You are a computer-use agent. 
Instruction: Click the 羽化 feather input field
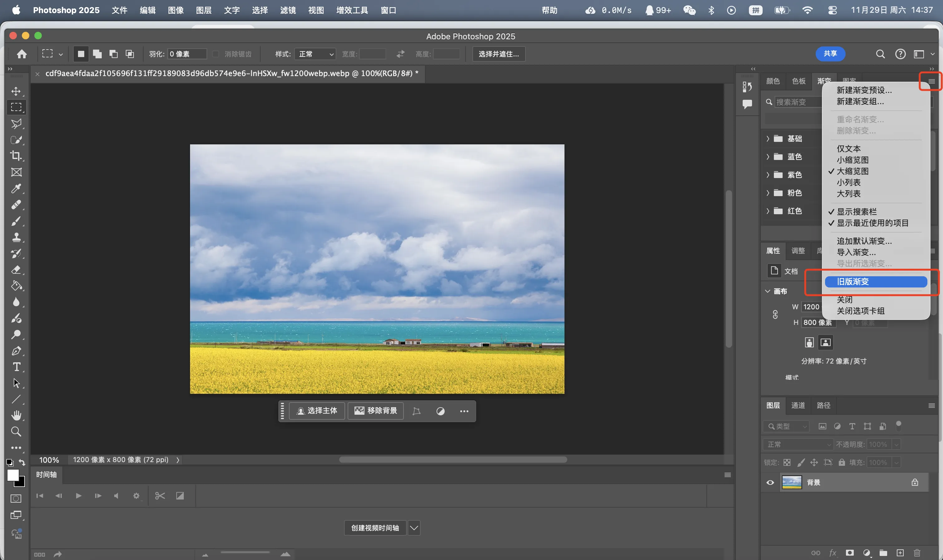pyautogui.click(x=187, y=54)
